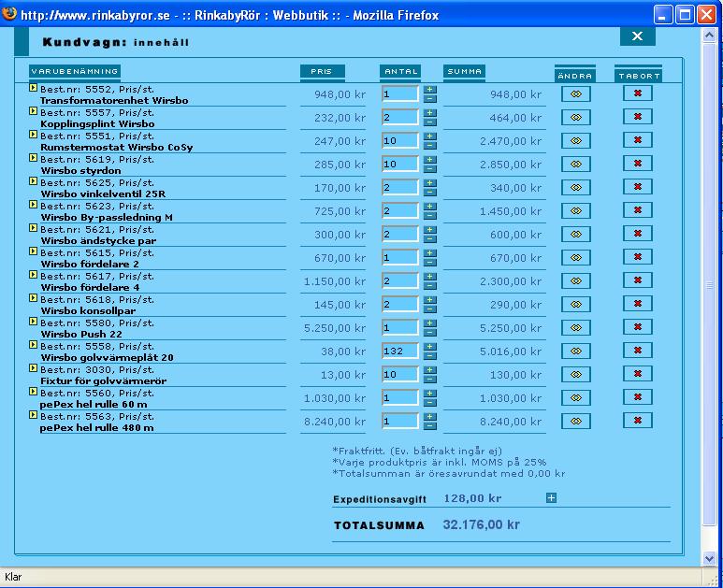Image resolution: width=723 pixels, height=588 pixels.
Task: Increase quantity of Kopplingsplint Wirsbo
Action: pos(429,113)
